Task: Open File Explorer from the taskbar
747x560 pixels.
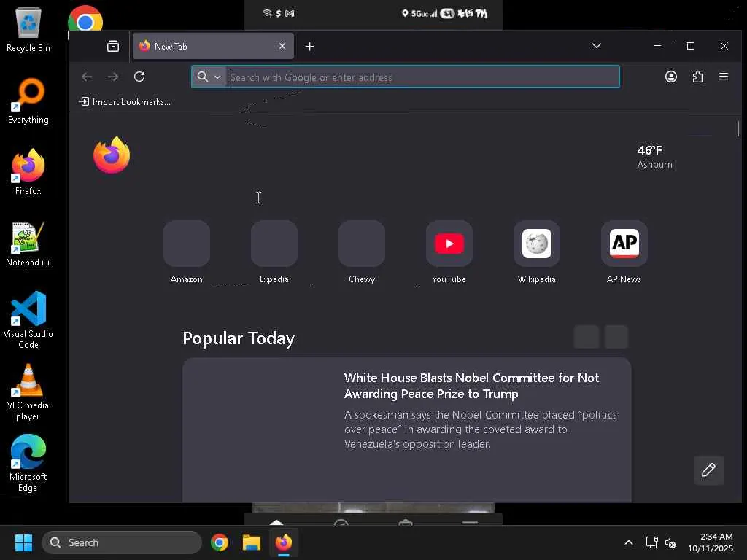Action: pos(251,542)
